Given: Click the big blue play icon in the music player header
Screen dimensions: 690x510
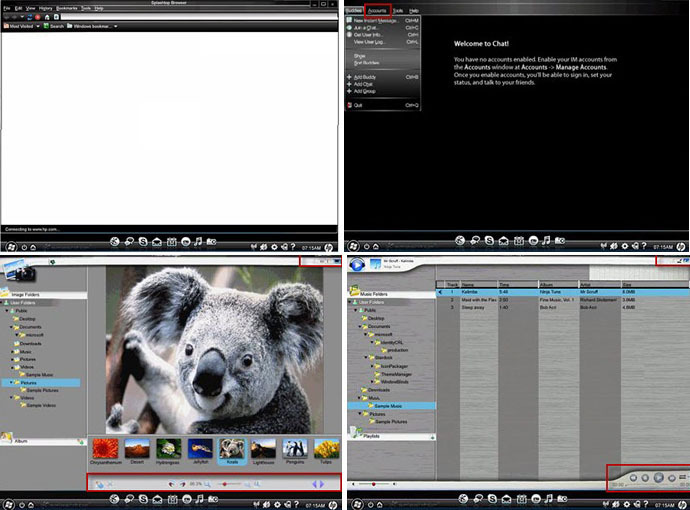Looking at the screenshot, I should [x=357, y=265].
